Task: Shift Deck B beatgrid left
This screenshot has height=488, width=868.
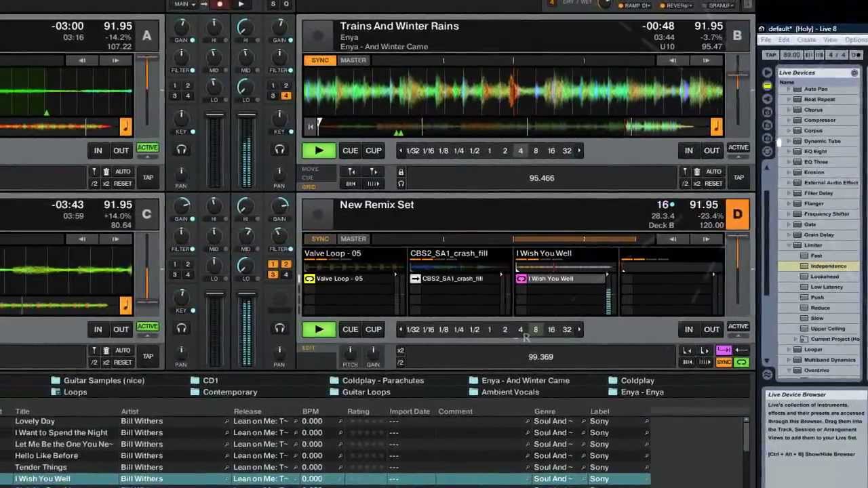Action: (351, 184)
